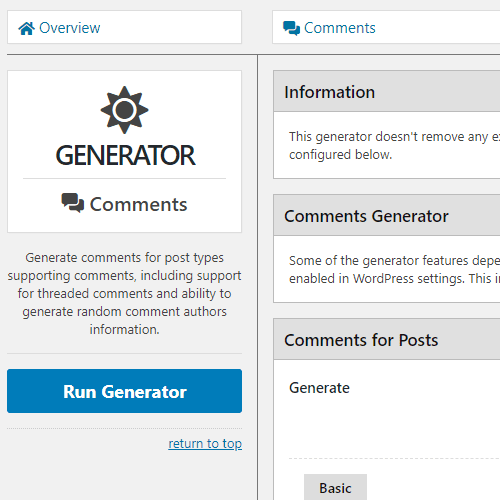
Task: Click the Comments Generator panel description text
Action: 394,269
